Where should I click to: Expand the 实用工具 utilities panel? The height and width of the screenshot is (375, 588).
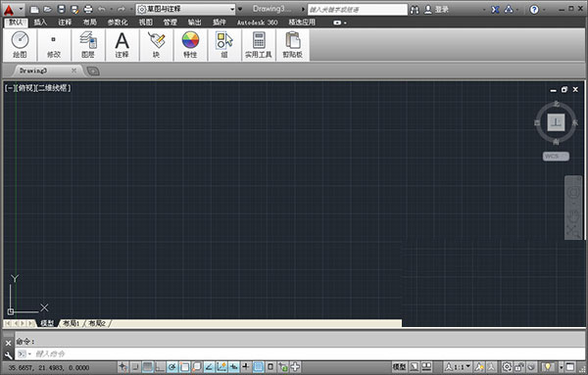tap(259, 45)
